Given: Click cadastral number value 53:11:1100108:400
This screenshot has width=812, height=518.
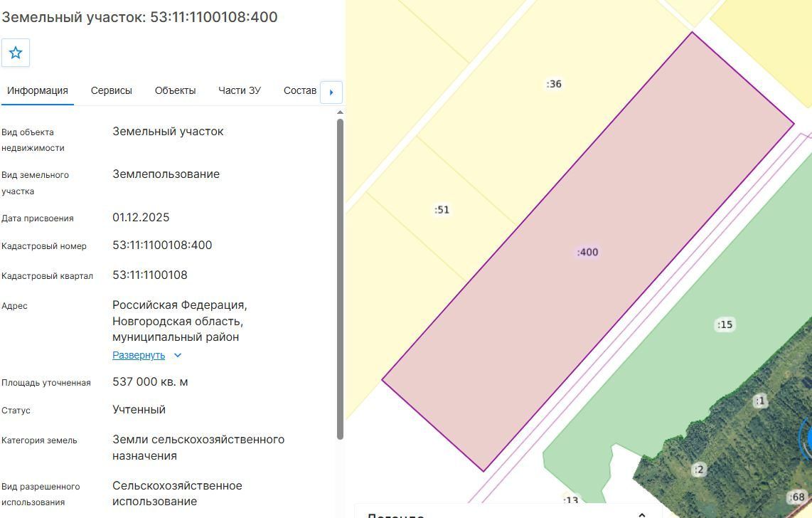Looking at the screenshot, I should coord(162,245).
